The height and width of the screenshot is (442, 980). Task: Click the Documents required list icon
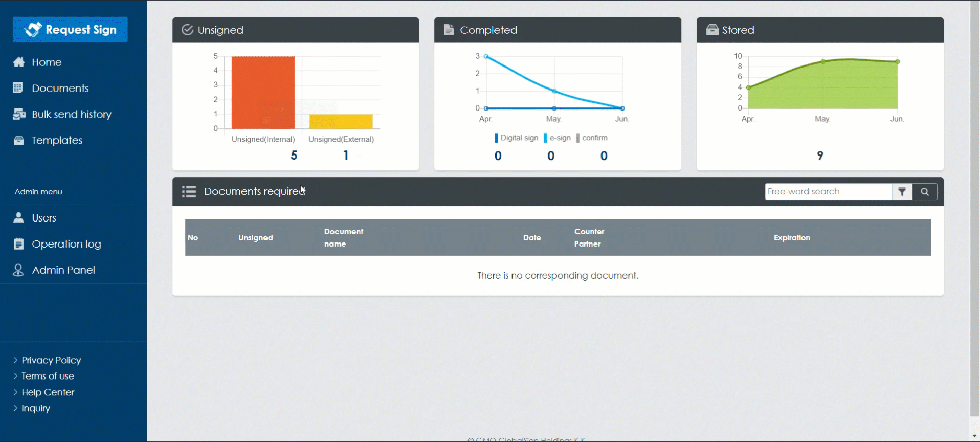(x=189, y=191)
